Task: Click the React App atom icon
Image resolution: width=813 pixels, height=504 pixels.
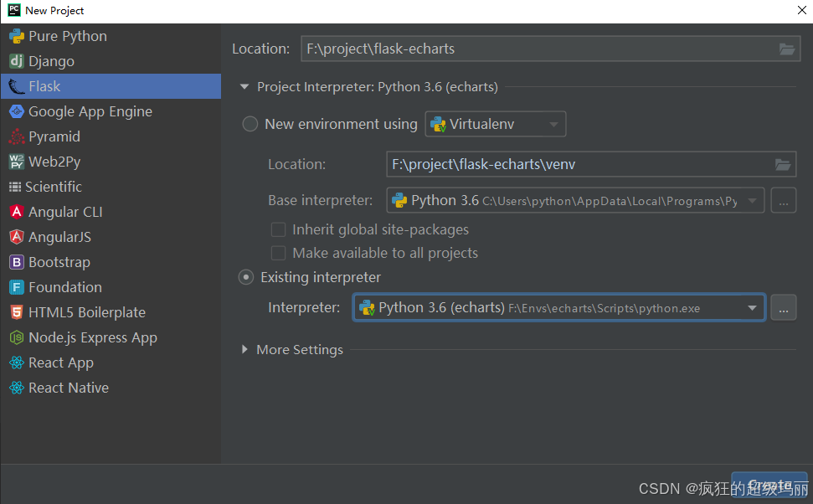Action: coord(17,363)
